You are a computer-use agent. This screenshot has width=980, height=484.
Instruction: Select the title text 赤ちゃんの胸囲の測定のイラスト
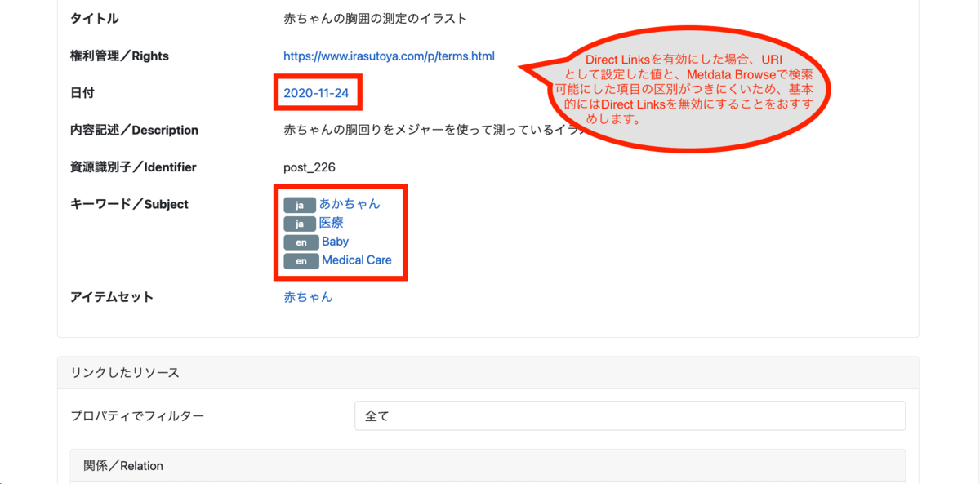click(376, 19)
